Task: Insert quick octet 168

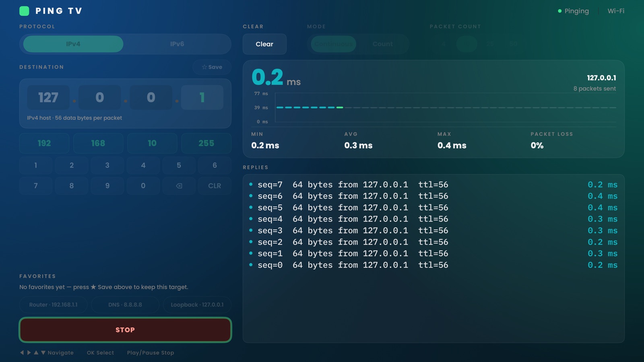Action: click(98, 143)
